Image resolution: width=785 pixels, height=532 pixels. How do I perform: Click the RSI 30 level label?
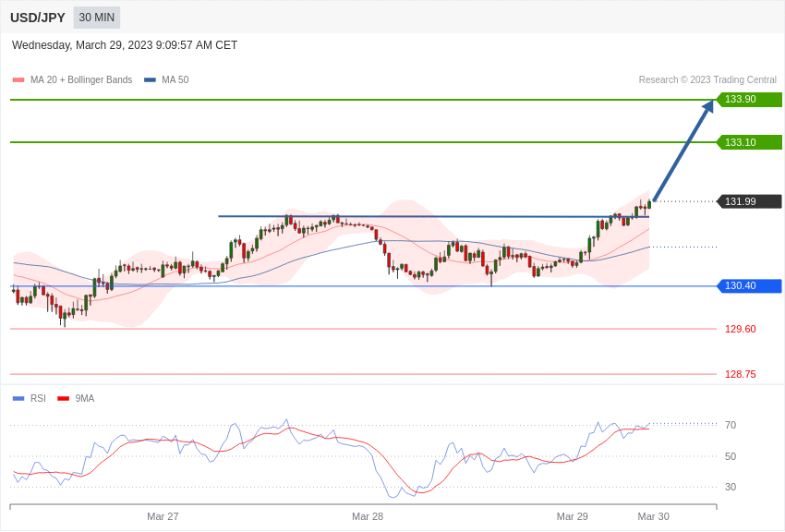click(731, 487)
